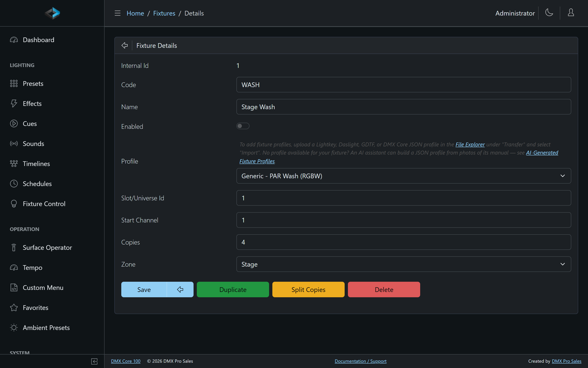Select Sounds in the sidebar
588x368 pixels.
point(52,144)
